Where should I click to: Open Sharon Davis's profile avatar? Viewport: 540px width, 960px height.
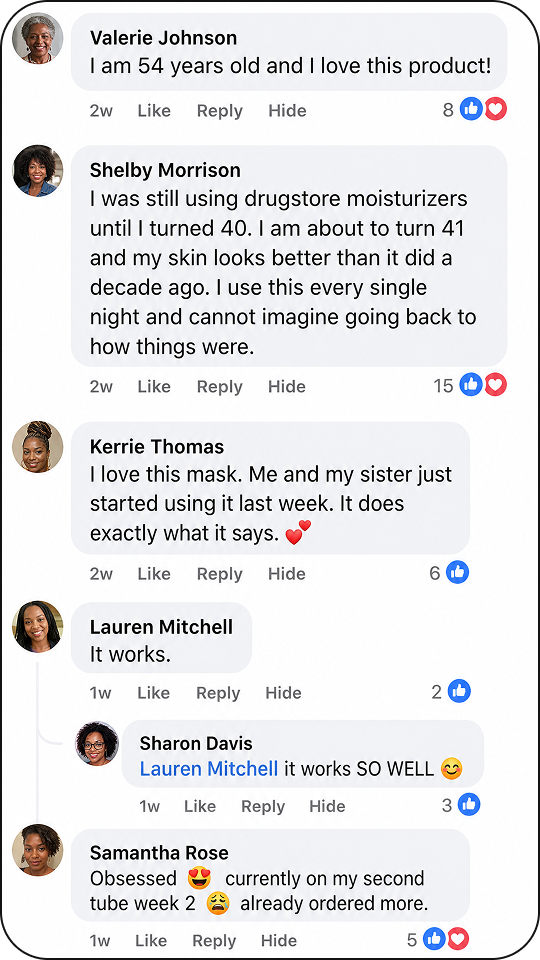tap(97, 743)
